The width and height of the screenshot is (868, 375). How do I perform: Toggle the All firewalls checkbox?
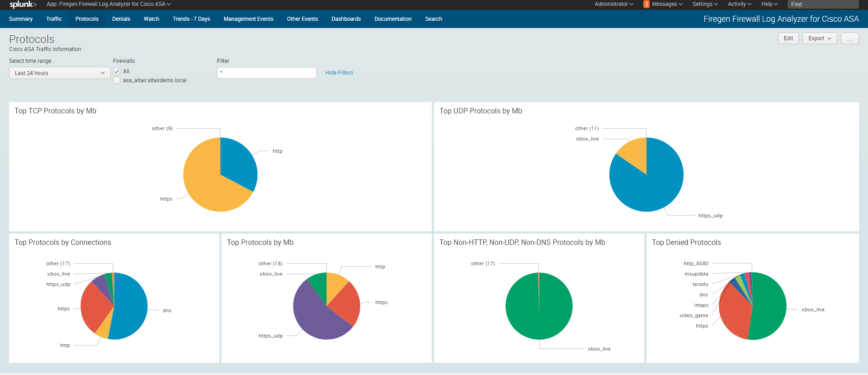pos(117,71)
